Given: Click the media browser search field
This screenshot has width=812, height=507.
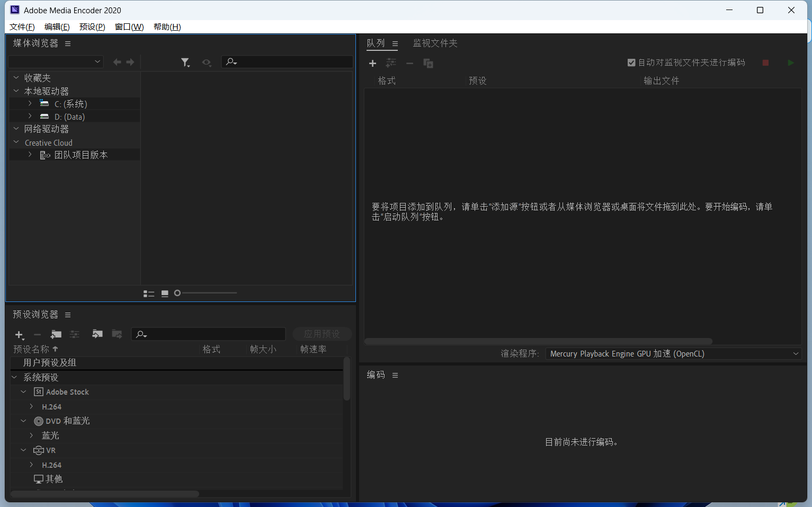Looking at the screenshot, I should coord(287,62).
